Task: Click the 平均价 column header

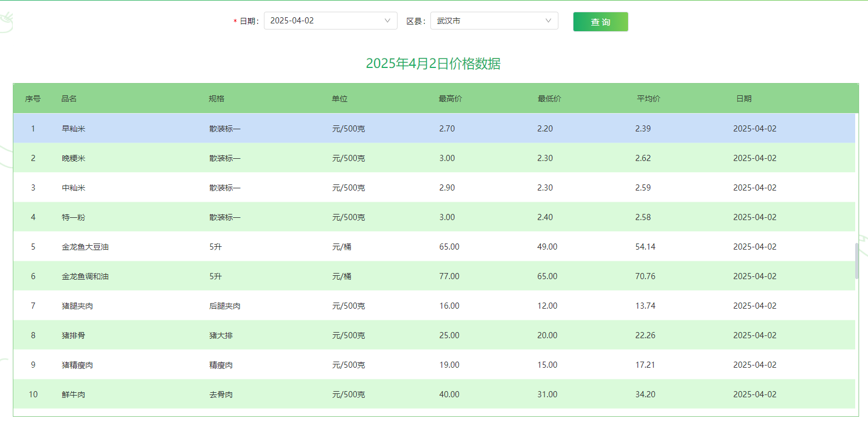Action: click(648, 99)
